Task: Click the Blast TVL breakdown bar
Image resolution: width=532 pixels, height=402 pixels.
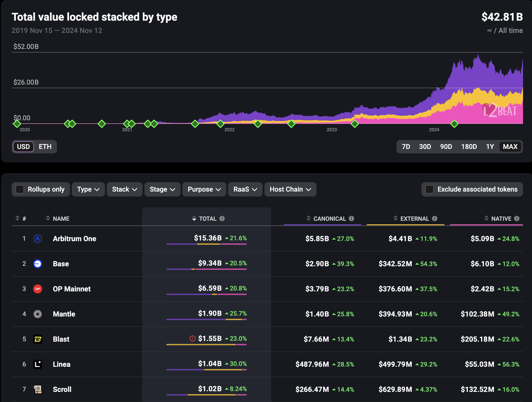Action: 206,345
